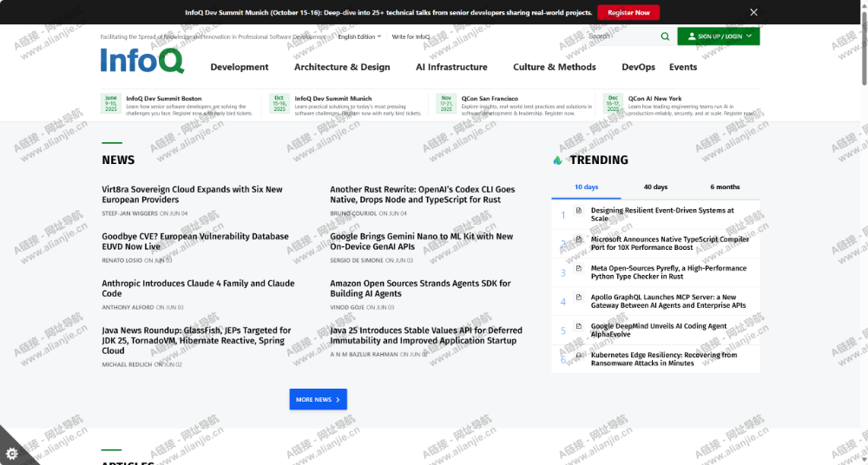The width and height of the screenshot is (868, 465).
Task: Open trending Kubernetes Edge Resiliency article
Action: pos(664,358)
